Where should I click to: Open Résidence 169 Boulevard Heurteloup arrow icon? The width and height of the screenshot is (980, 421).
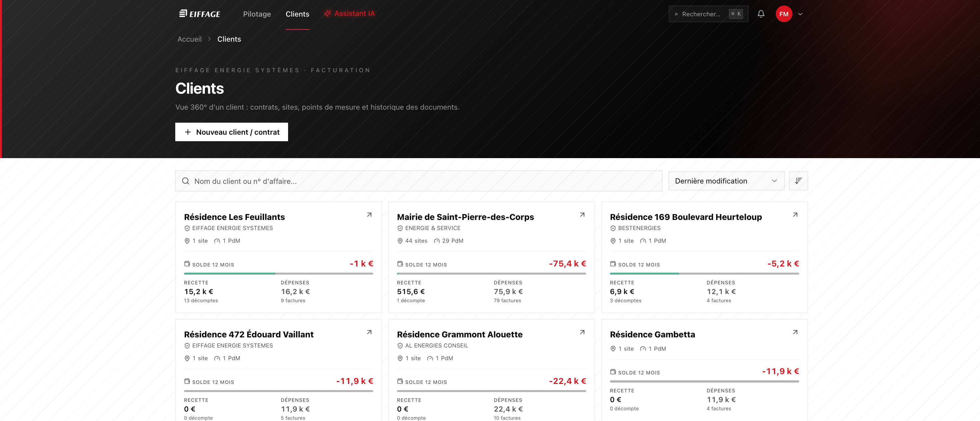coord(795,215)
